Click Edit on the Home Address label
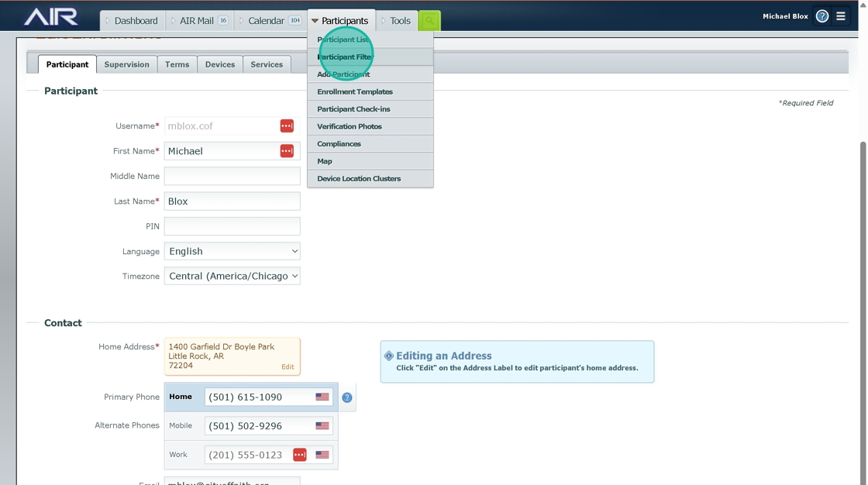Screen dimensions: 868x485 point(288,366)
